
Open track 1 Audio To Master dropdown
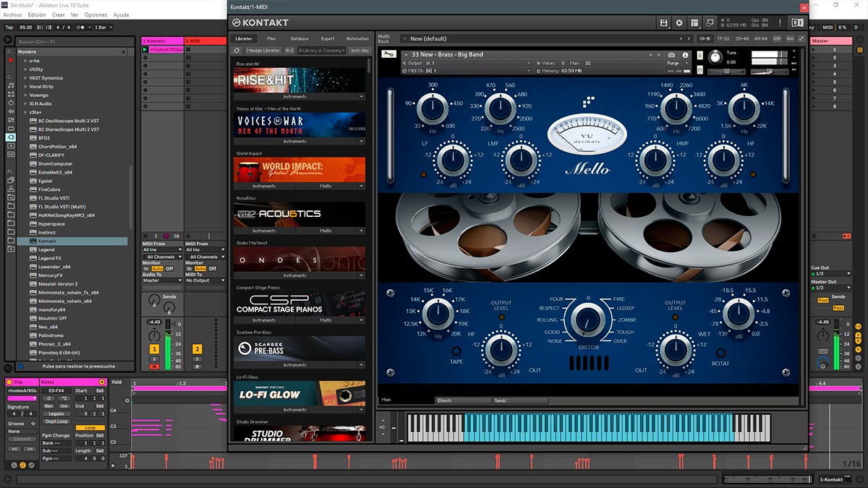point(162,281)
